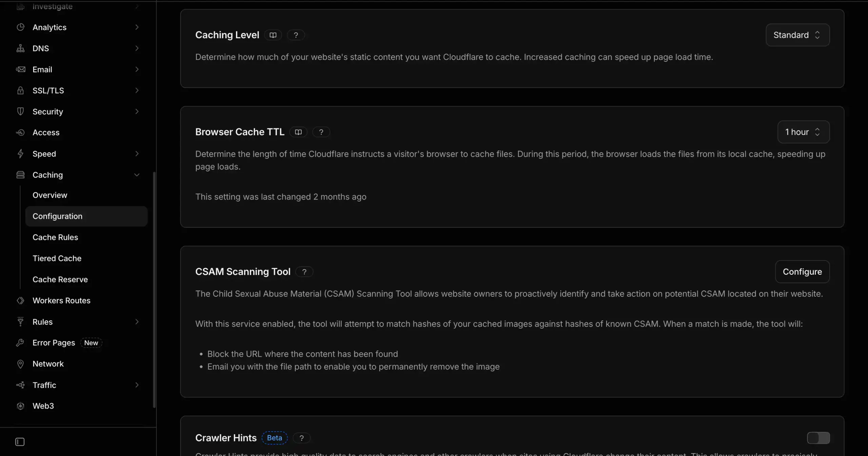Click the Caching Level help question mark
868x456 pixels.
click(x=296, y=35)
